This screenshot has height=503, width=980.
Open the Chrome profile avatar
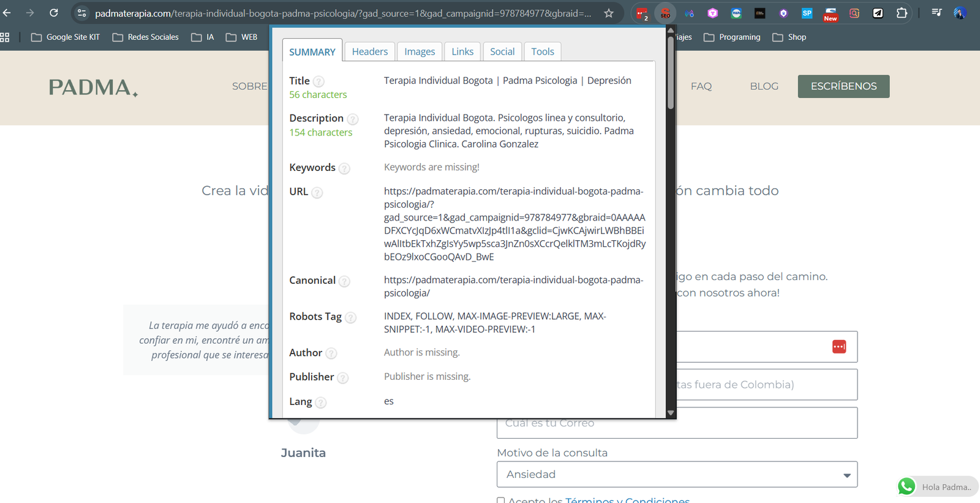(960, 13)
